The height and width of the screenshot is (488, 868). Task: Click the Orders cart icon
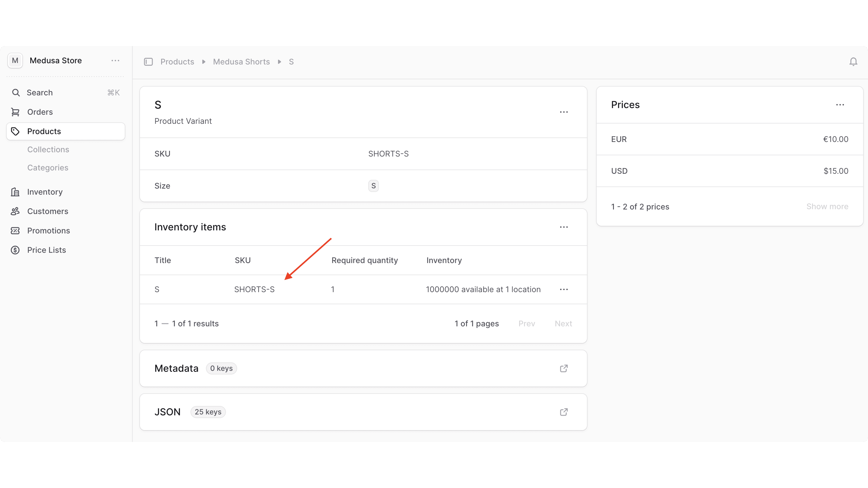tap(15, 112)
